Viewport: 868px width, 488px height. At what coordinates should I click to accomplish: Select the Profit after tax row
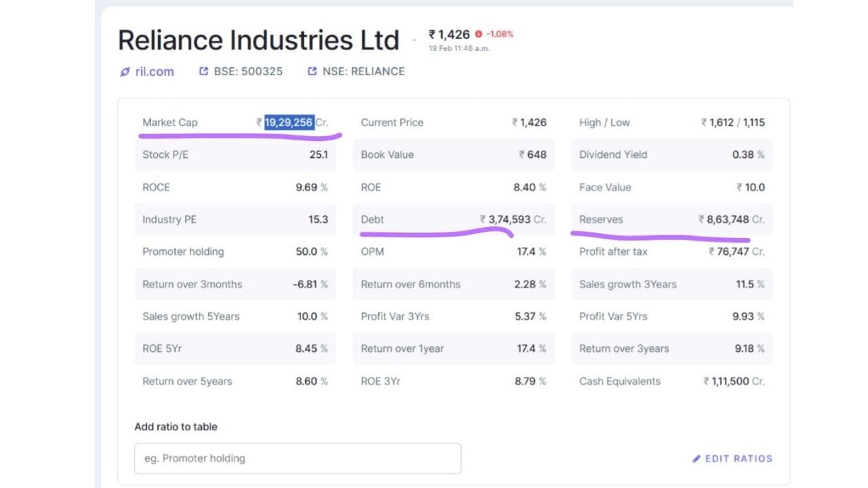click(x=671, y=251)
